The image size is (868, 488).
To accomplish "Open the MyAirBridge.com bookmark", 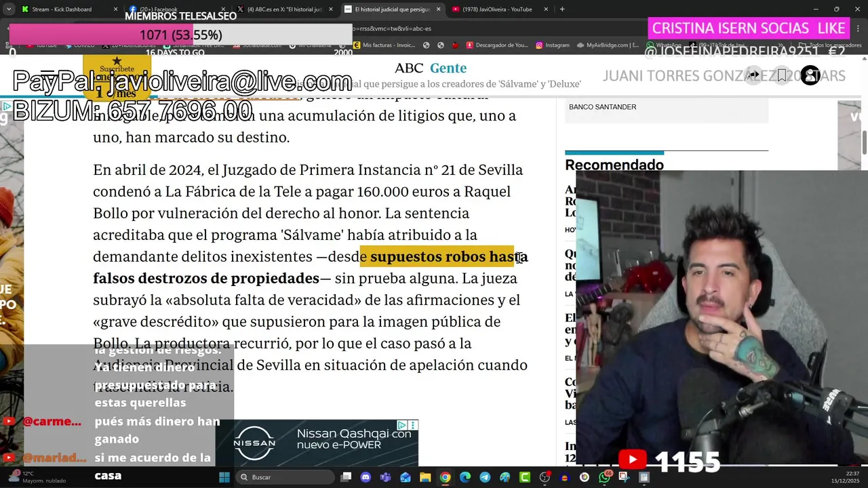I will 608,45.
